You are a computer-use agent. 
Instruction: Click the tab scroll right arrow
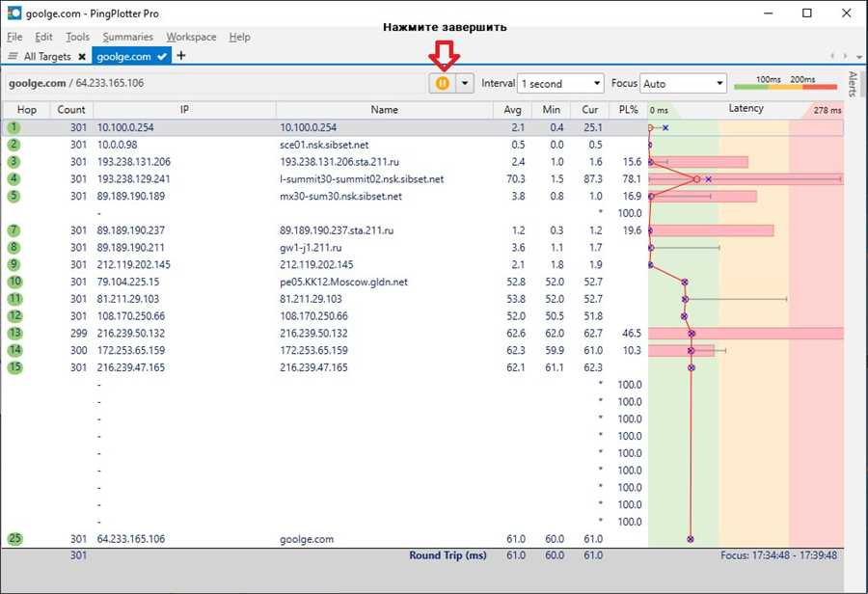click(845, 56)
